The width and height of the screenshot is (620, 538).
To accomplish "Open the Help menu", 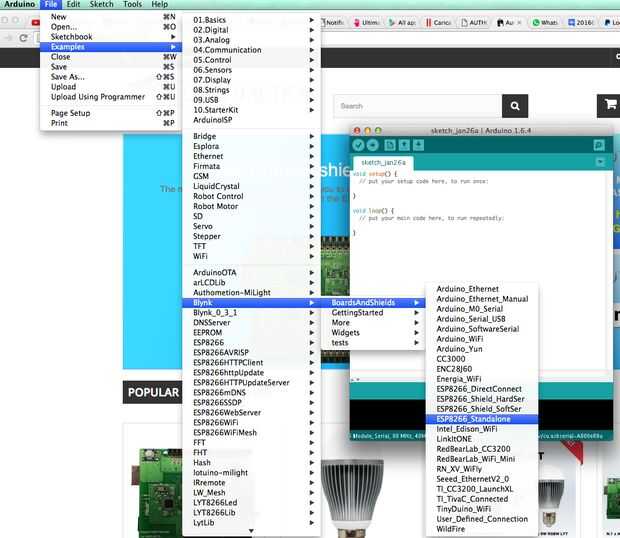I will [x=159, y=4].
